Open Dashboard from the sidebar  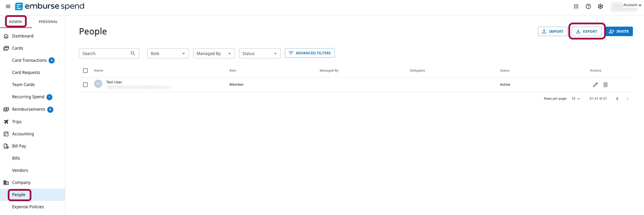pos(23,36)
